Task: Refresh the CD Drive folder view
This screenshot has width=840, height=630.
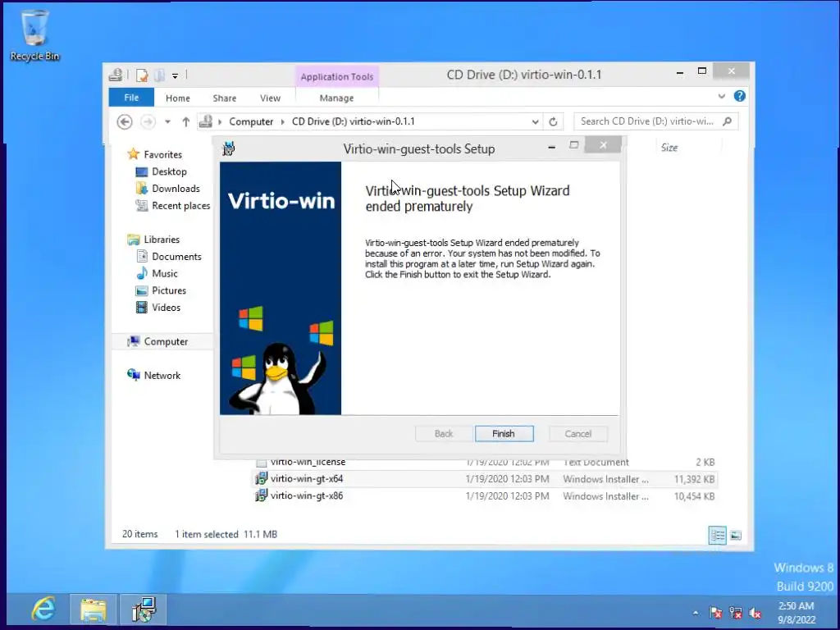Action: pos(553,121)
